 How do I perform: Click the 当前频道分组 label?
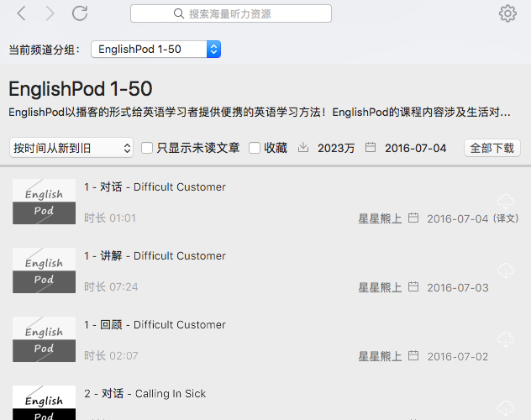[x=44, y=50]
